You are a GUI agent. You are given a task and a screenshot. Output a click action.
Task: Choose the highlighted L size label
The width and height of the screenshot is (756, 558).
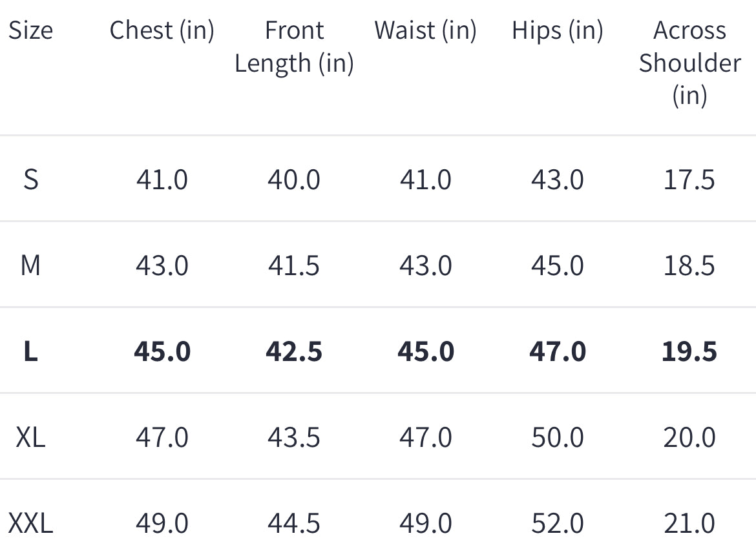[x=30, y=351]
